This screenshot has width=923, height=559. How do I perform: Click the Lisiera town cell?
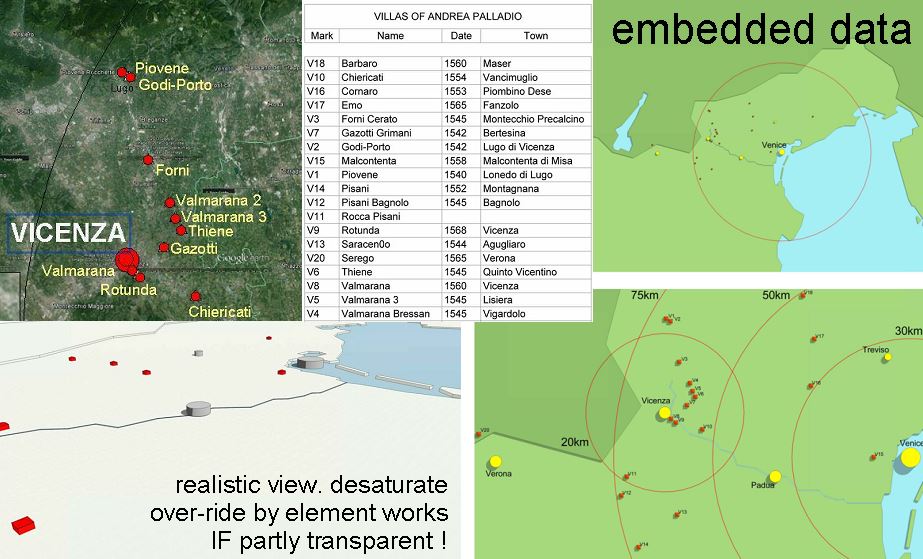tap(536, 300)
